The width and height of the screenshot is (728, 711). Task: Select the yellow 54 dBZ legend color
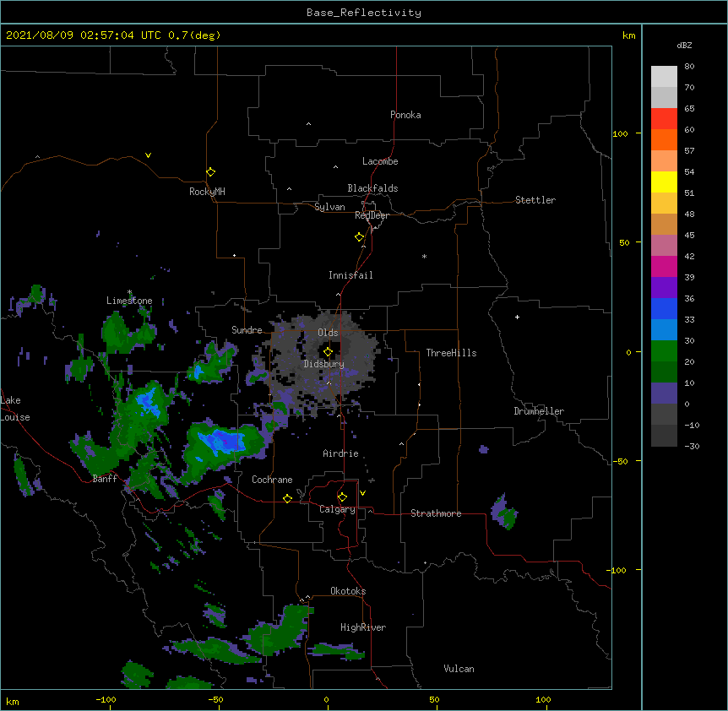click(664, 182)
